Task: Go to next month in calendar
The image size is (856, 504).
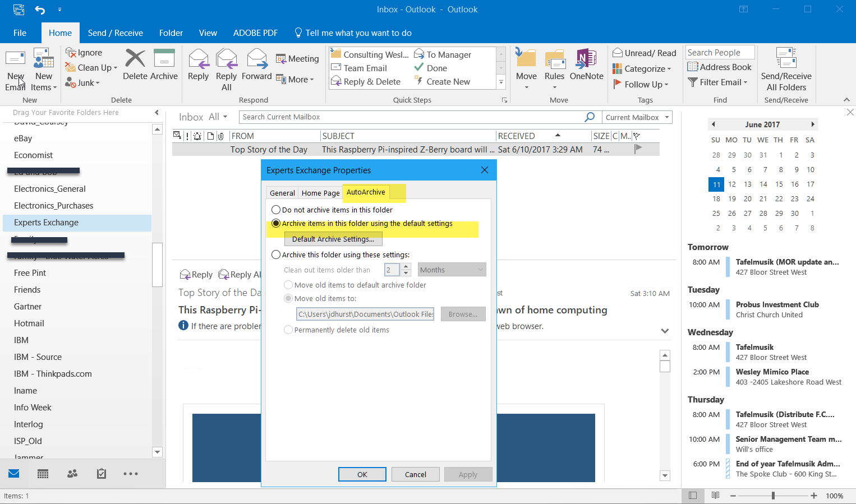Action: click(812, 124)
